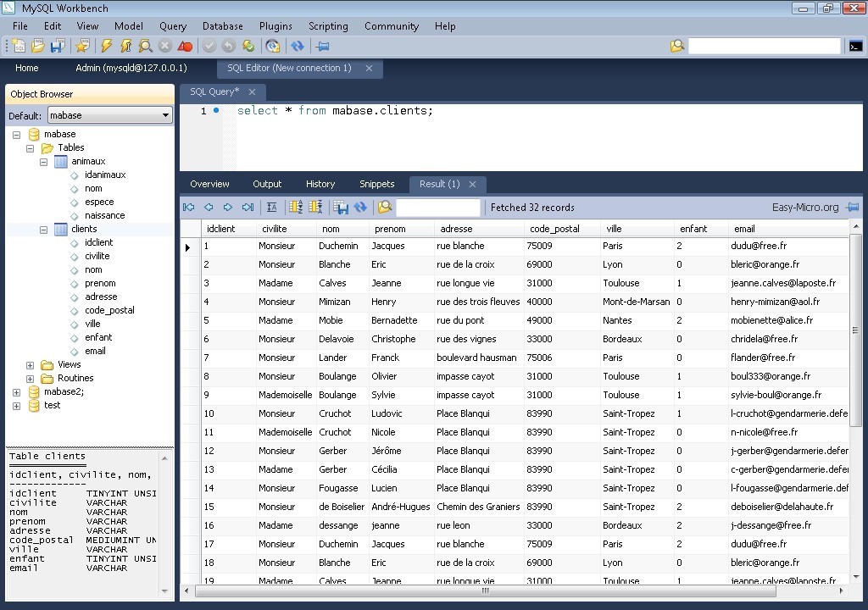Switch to the Output tab
This screenshot has width=868, height=610.
click(x=267, y=184)
